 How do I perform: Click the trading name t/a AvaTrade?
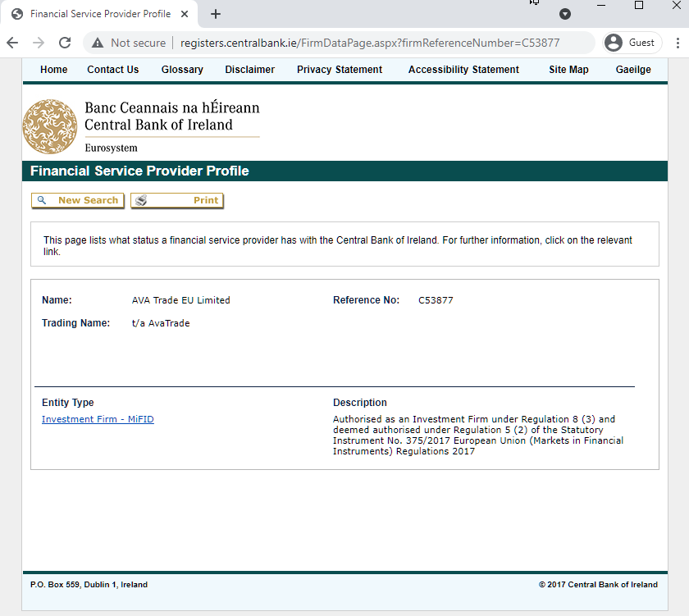[x=161, y=323]
